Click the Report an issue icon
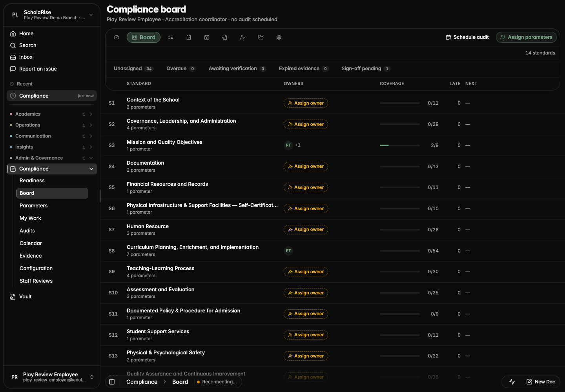 (13, 69)
